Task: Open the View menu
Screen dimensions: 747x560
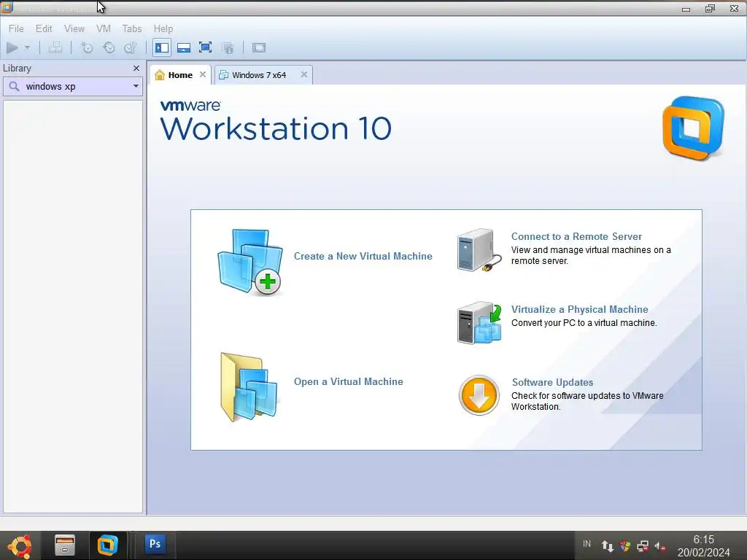Action: click(x=74, y=28)
